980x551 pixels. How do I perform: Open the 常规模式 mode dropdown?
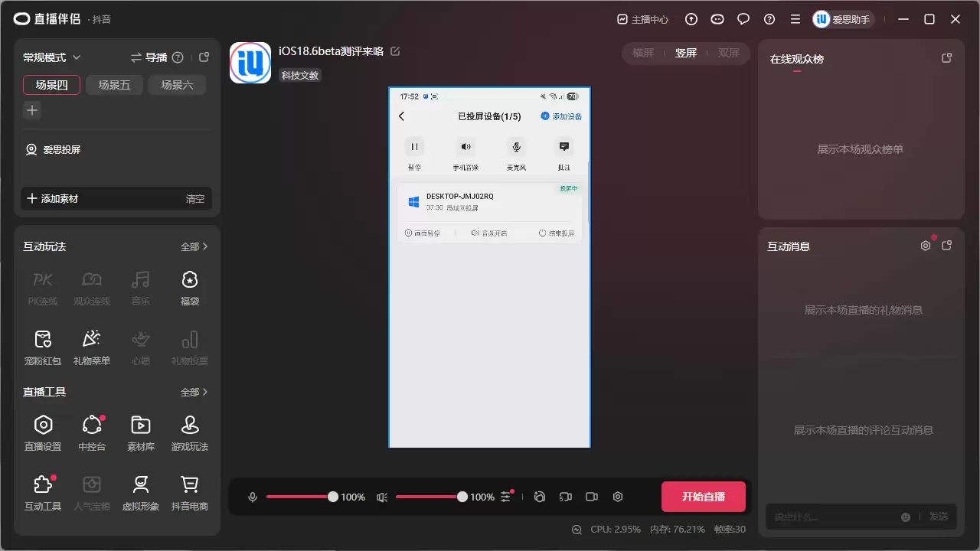[49, 57]
